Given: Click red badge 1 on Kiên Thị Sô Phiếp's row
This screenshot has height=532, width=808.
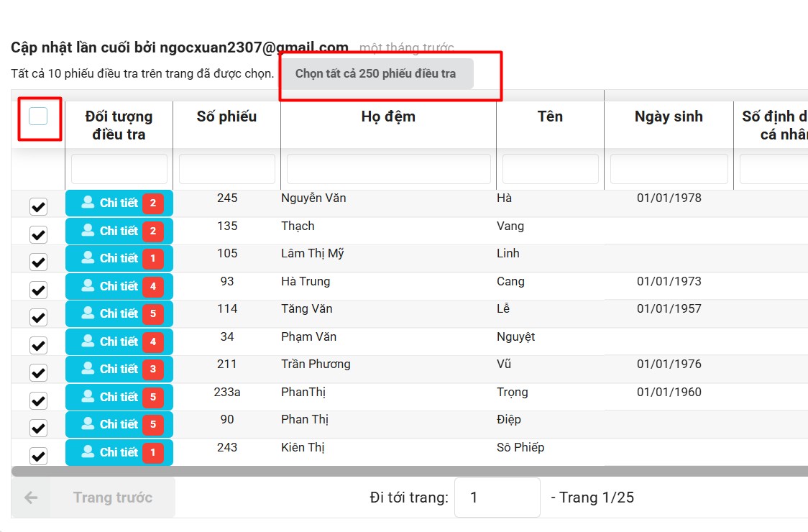Looking at the screenshot, I should coord(152,453).
